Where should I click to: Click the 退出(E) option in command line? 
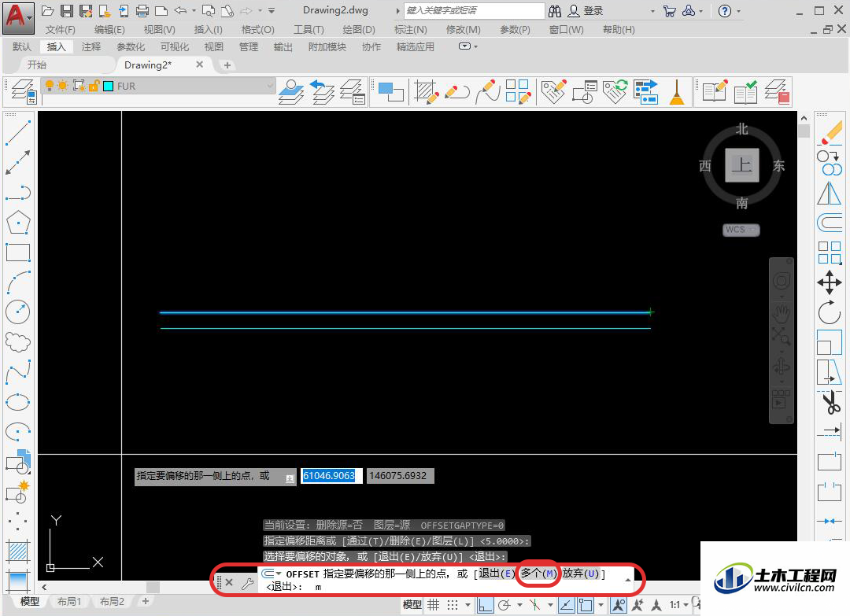496,574
